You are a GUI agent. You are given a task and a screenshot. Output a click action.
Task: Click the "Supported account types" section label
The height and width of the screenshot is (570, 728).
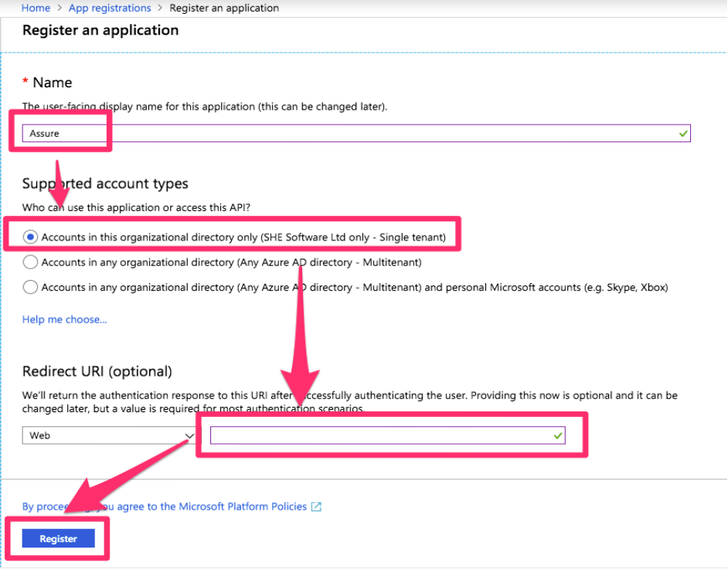pos(105,183)
